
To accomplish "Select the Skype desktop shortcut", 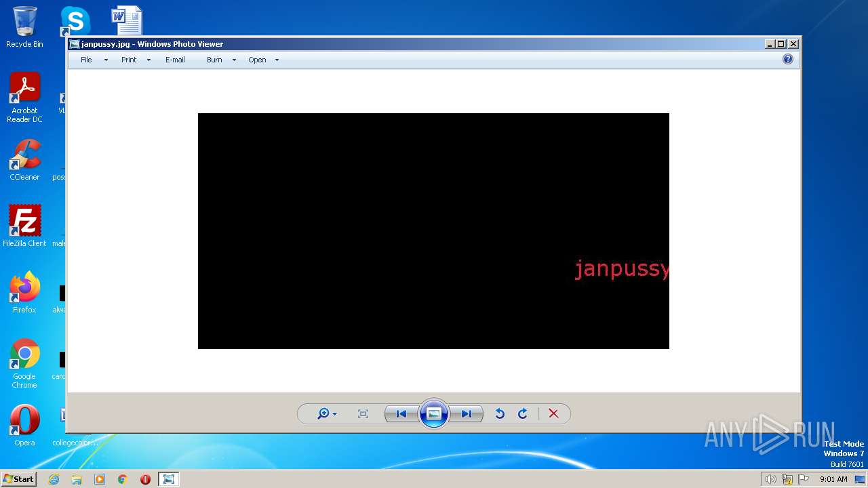I will pyautogui.click(x=75, y=22).
